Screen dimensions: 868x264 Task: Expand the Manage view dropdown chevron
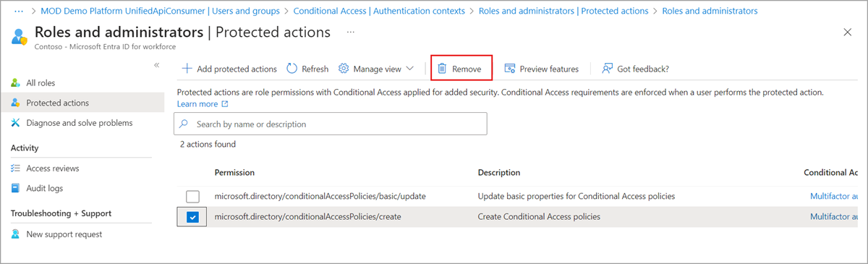[410, 69]
